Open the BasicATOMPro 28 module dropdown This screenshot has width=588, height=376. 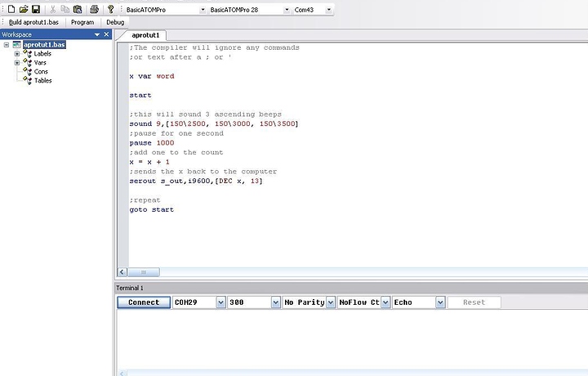point(287,10)
